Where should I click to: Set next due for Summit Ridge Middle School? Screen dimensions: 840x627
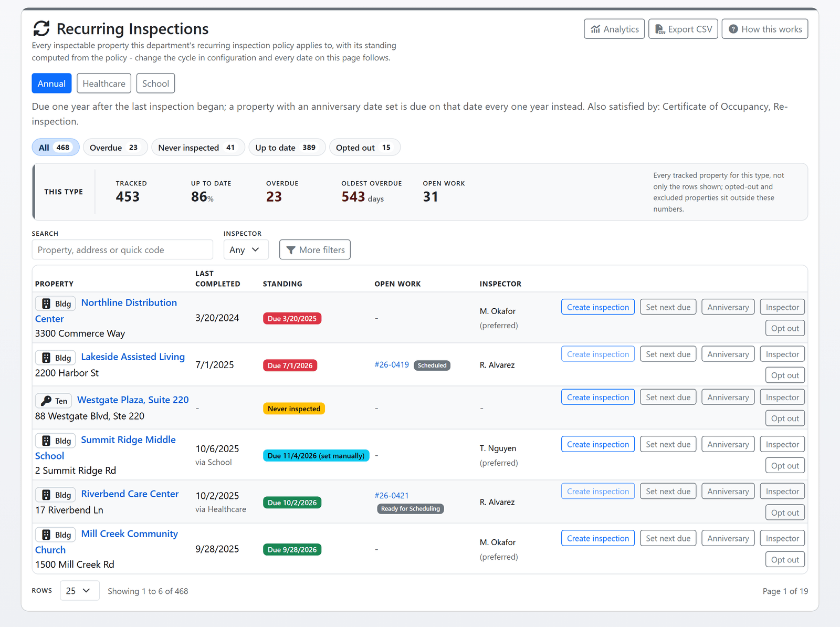[x=668, y=444]
